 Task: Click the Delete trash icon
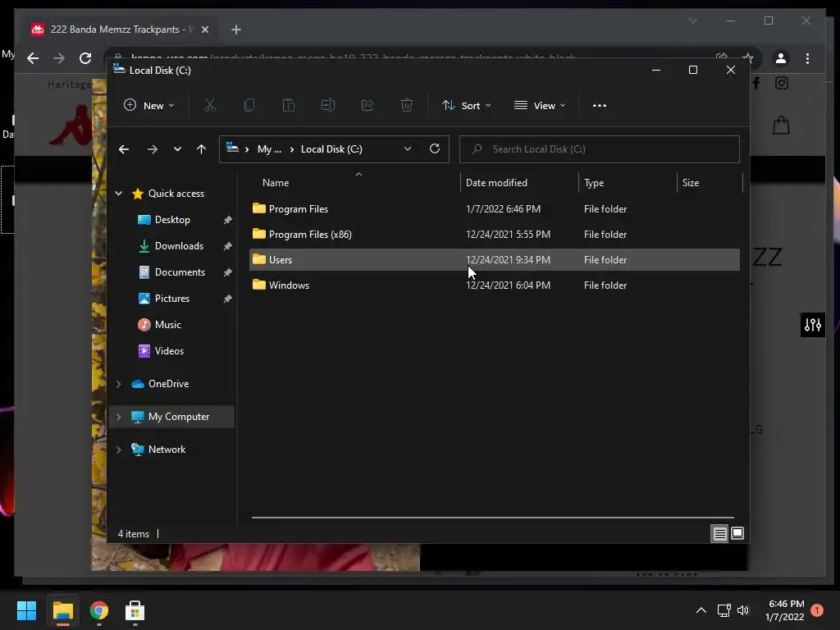407,106
